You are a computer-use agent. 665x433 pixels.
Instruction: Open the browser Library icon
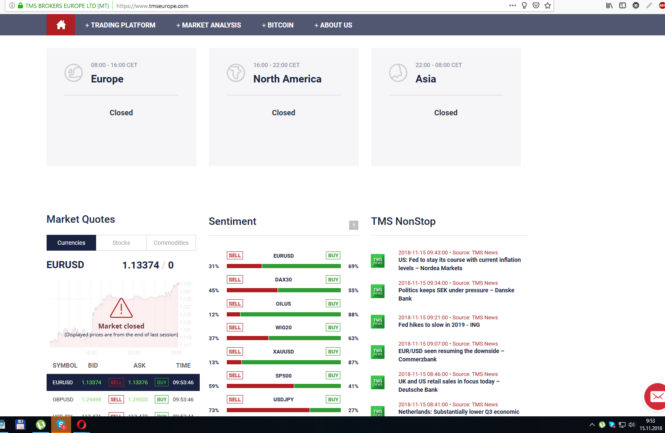[609, 6]
